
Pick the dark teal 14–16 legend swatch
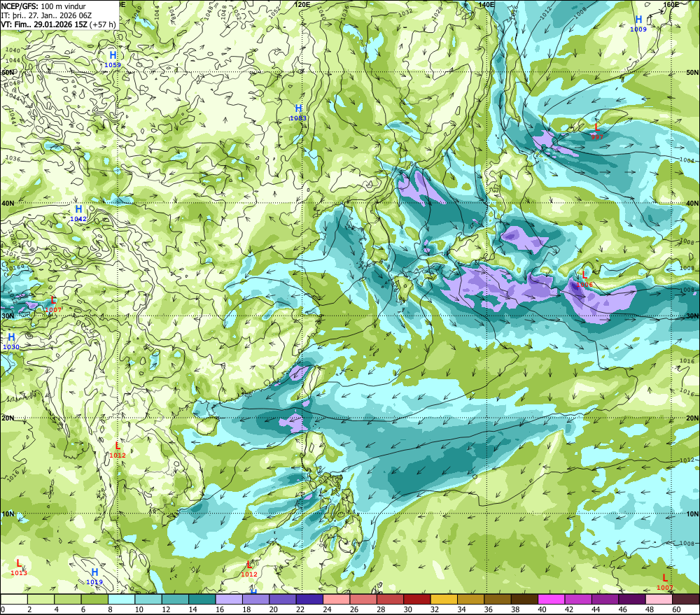[202, 599]
